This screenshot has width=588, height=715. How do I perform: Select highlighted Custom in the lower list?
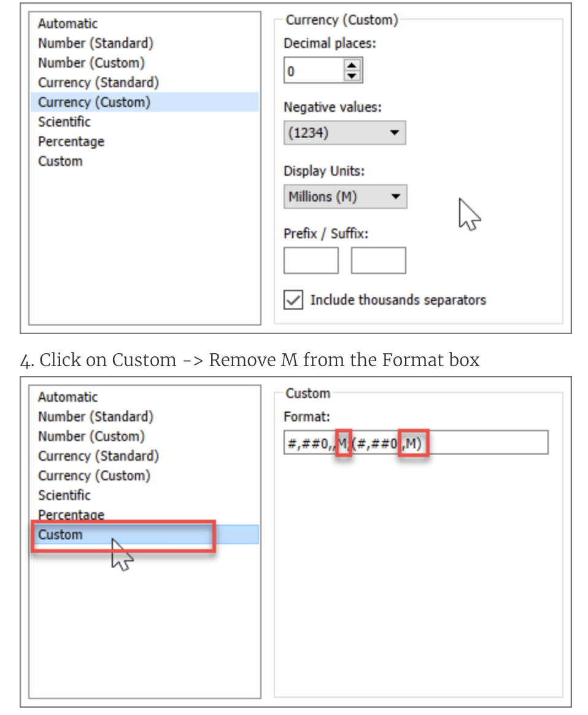tap(145, 534)
